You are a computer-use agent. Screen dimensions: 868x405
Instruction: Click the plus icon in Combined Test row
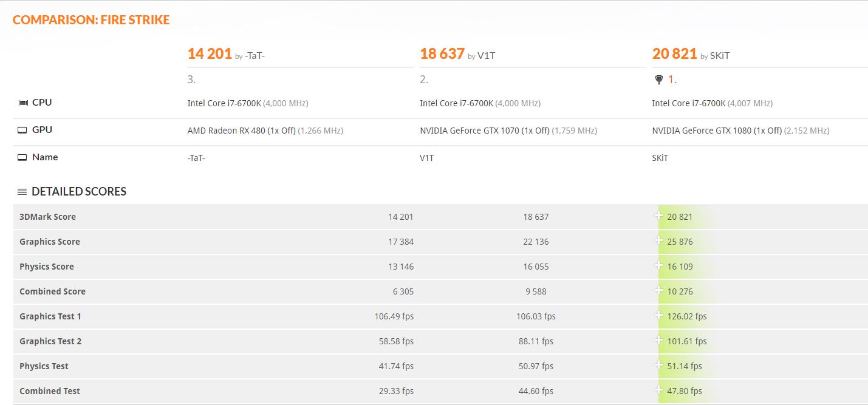[x=659, y=390]
